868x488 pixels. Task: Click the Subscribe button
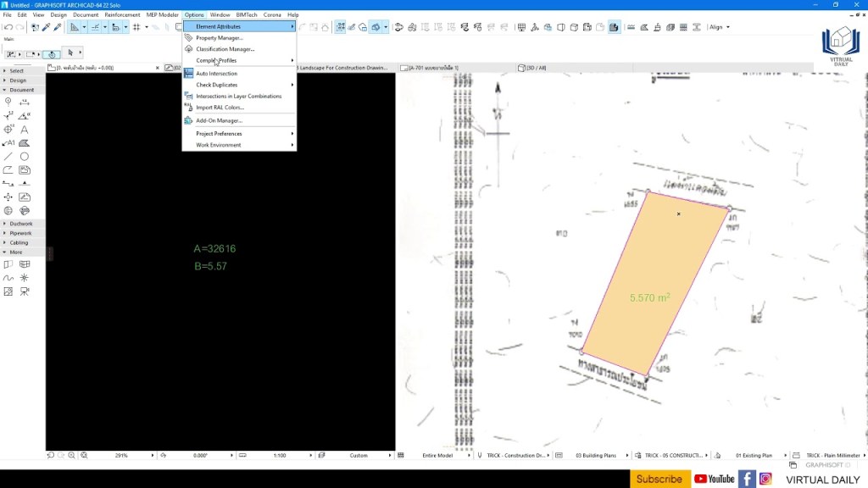pyautogui.click(x=659, y=479)
